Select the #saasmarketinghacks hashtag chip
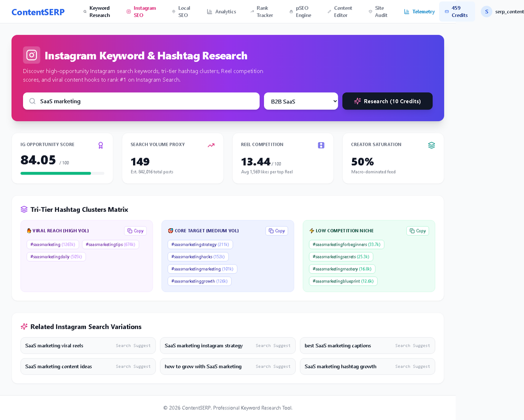 point(198,257)
